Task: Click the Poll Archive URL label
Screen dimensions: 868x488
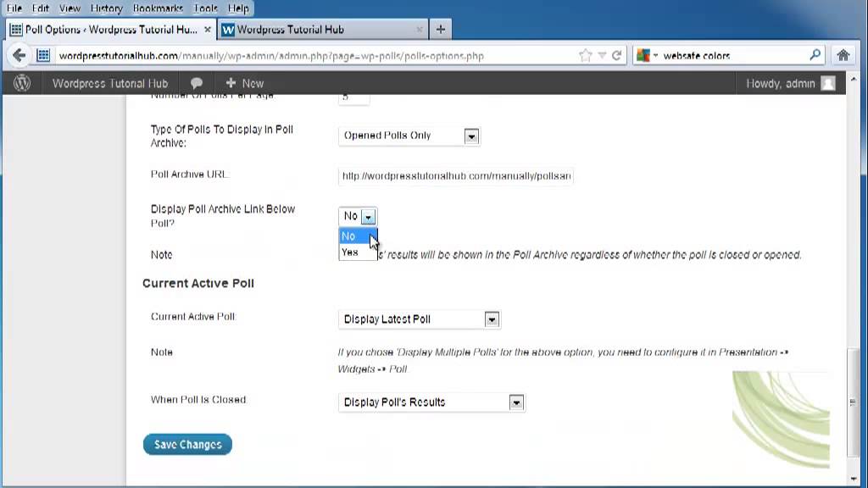Action: 189,175
